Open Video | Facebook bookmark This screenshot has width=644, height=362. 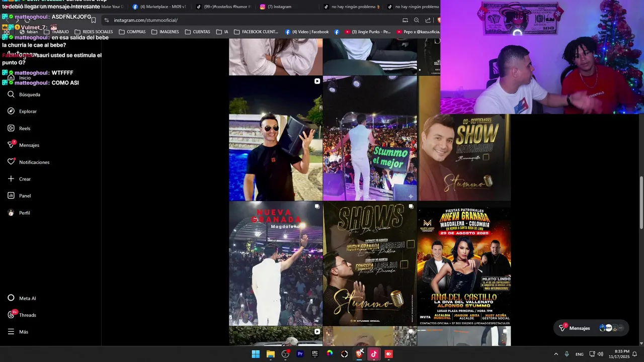pos(307,32)
